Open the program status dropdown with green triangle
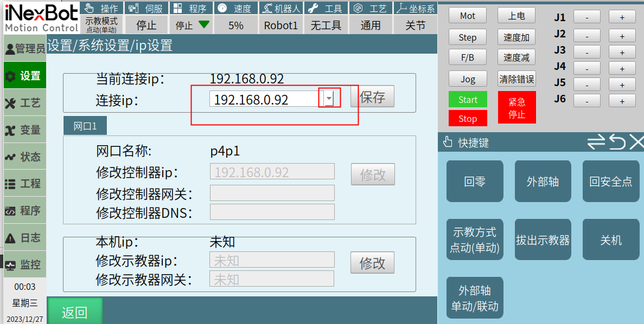 (x=192, y=25)
